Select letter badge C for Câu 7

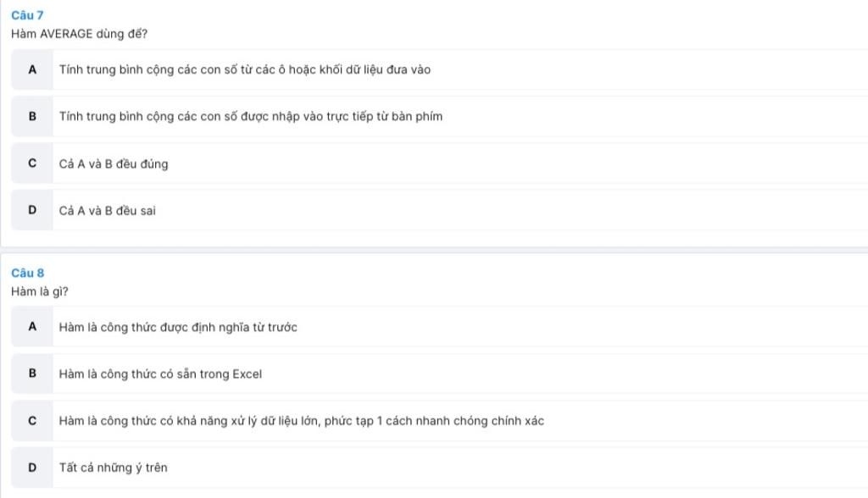[x=32, y=163]
